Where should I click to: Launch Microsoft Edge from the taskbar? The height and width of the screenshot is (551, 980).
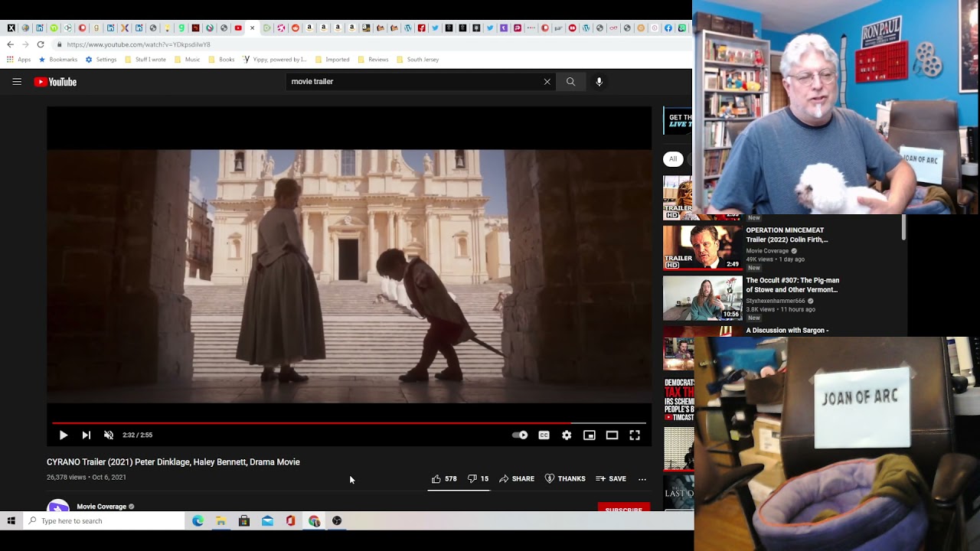(198, 521)
